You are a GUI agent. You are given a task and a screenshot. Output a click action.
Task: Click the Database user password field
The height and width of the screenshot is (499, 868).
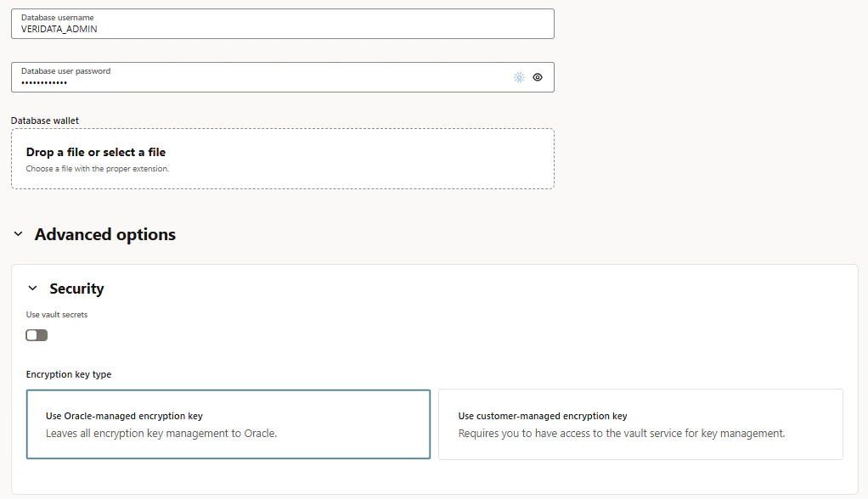[x=282, y=77]
